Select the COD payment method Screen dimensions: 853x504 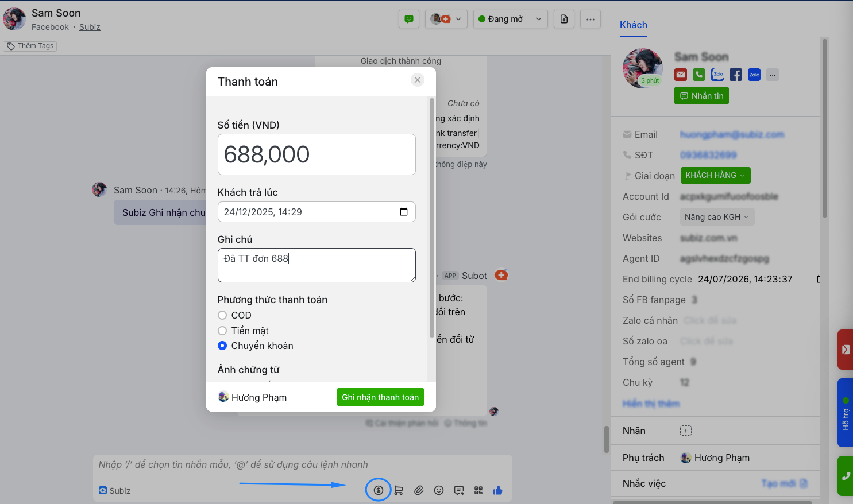click(222, 315)
